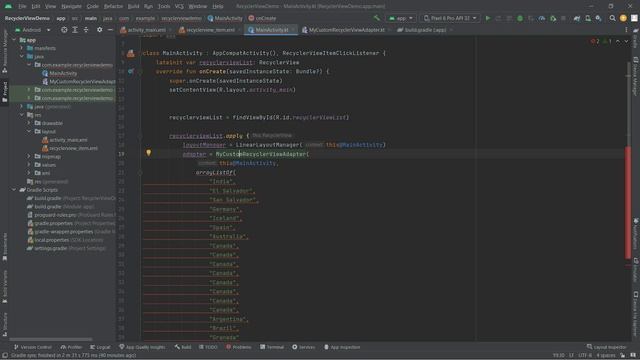Switch to build.gradle (:app) tab
This screenshot has width=640, height=360.
[x=424, y=30]
